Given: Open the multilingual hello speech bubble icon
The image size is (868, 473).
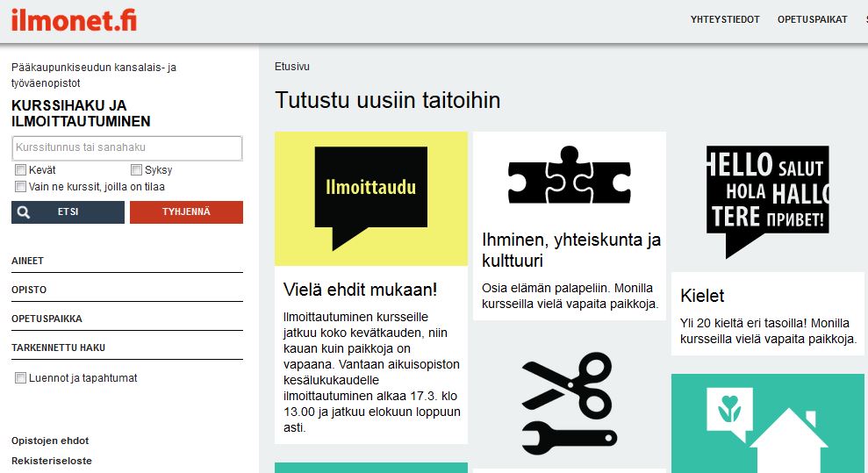Looking at the screenshot, I should click(x=767, y=198).
